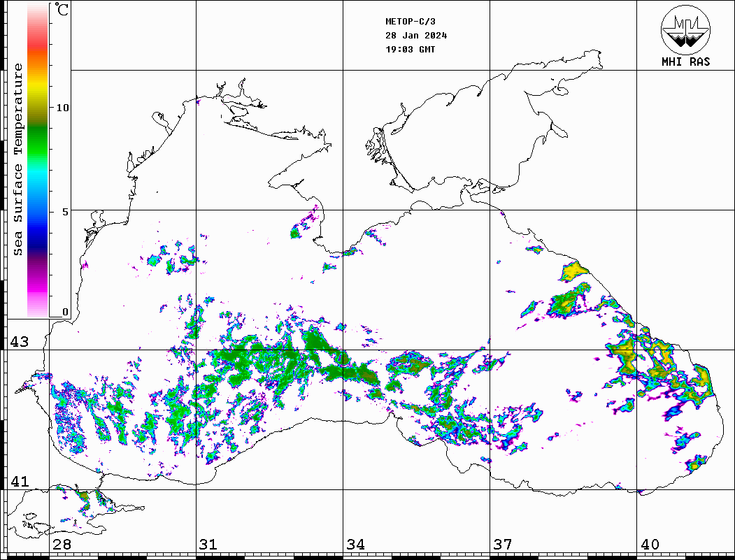Click longitude label '34'
The image size is (735, 560).
(356, 544)
